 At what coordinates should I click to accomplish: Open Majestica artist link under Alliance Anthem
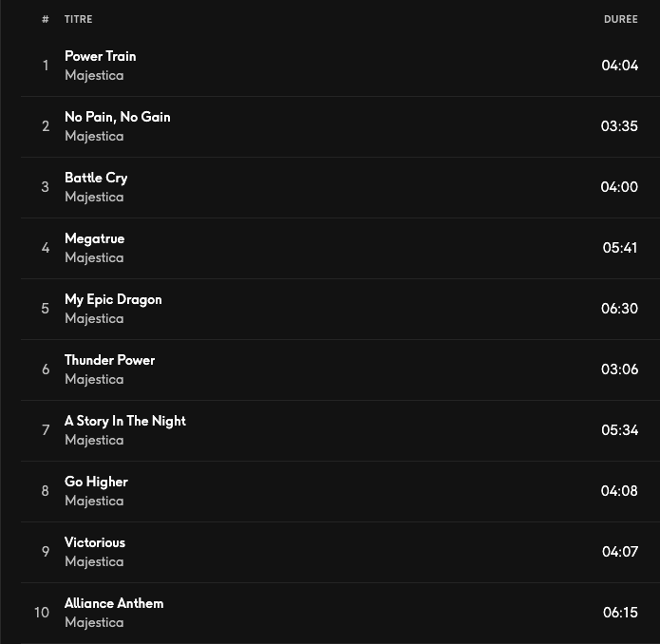(94, 622)
